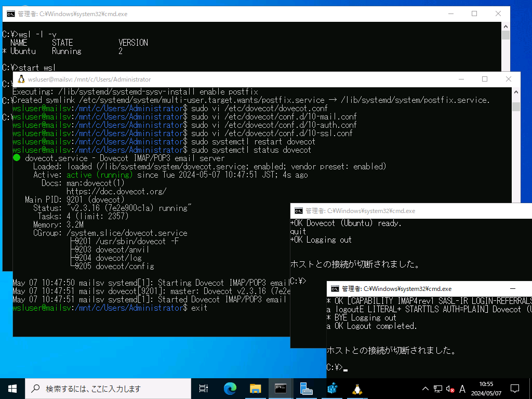532x399 pixels.
Task: Maximize the rear Command Prompt window
Action: coord(474,14)
